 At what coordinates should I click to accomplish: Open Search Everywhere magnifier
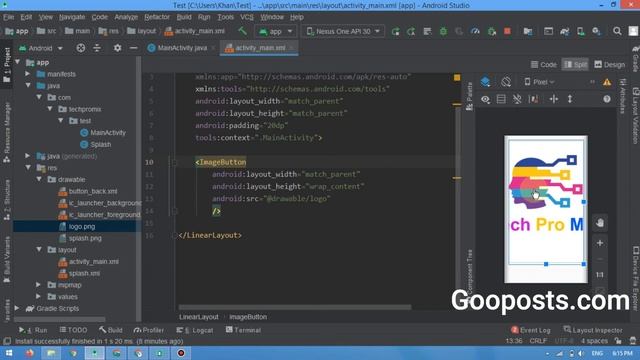tap(617, 31)
